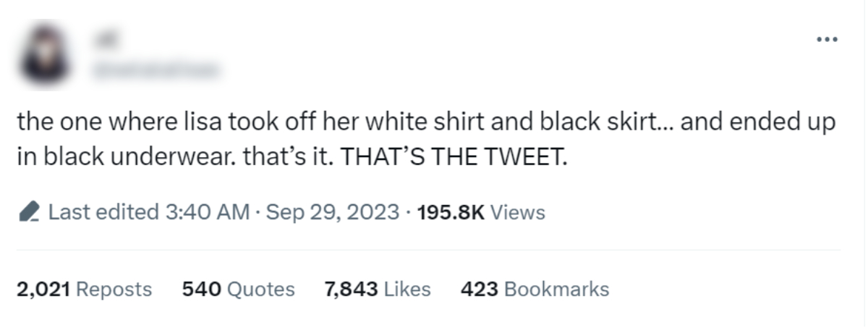Click the first line of tweet text
Screen dimensions: 868x336
(425, 122)
